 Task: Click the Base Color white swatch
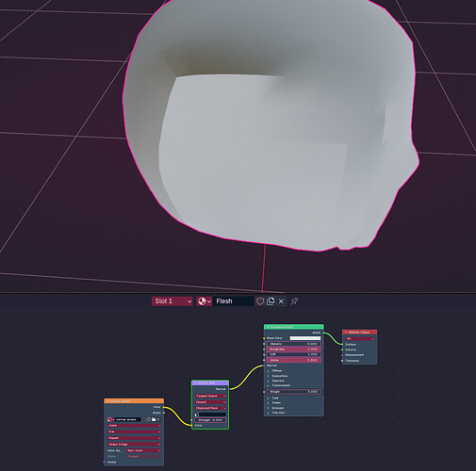(305, 338)
